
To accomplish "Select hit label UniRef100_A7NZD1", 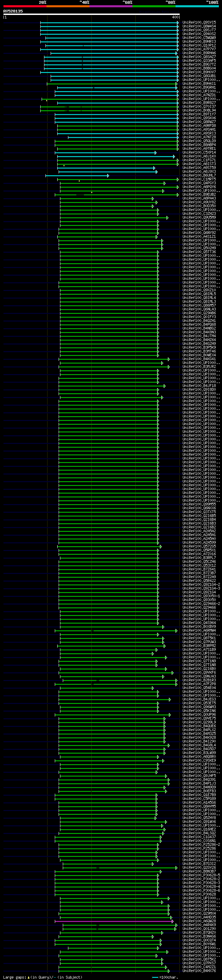I will [199, 95].
